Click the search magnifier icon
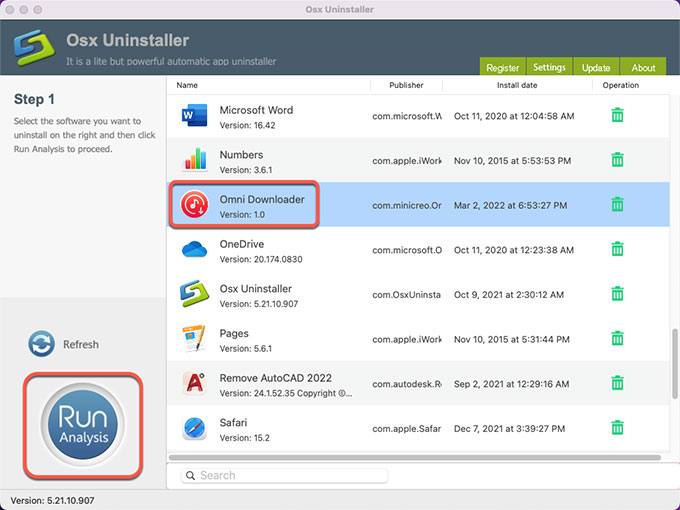 [190, 476]
